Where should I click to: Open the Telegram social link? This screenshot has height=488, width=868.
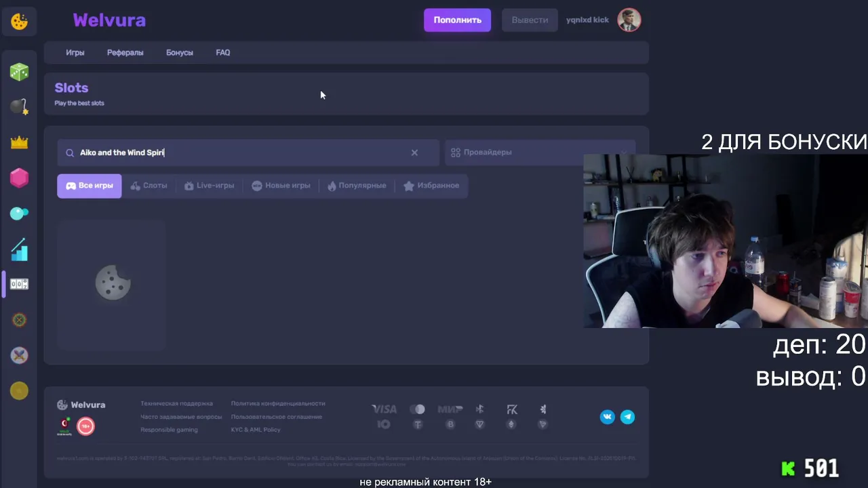click(627, 417)
